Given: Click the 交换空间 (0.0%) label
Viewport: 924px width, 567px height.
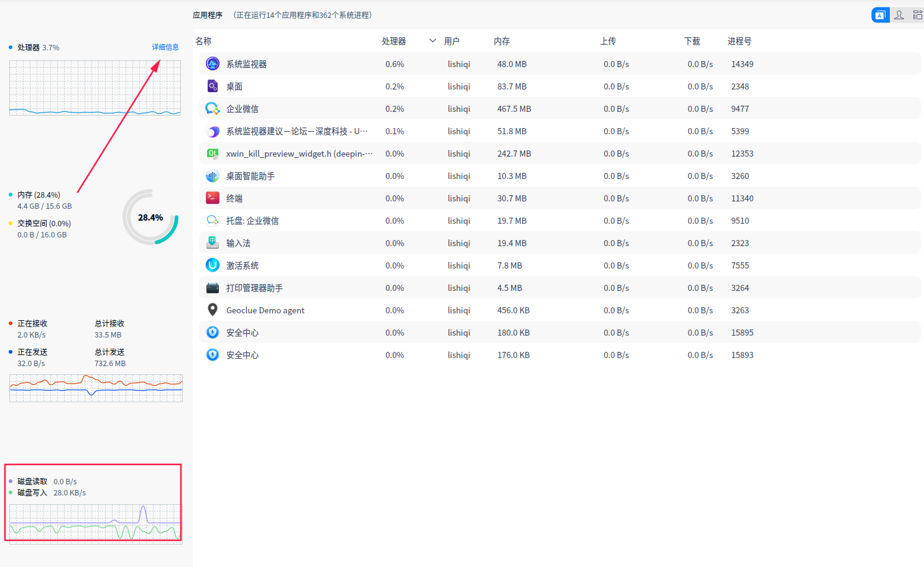Looking at the screenshot, I should point(44,223).
